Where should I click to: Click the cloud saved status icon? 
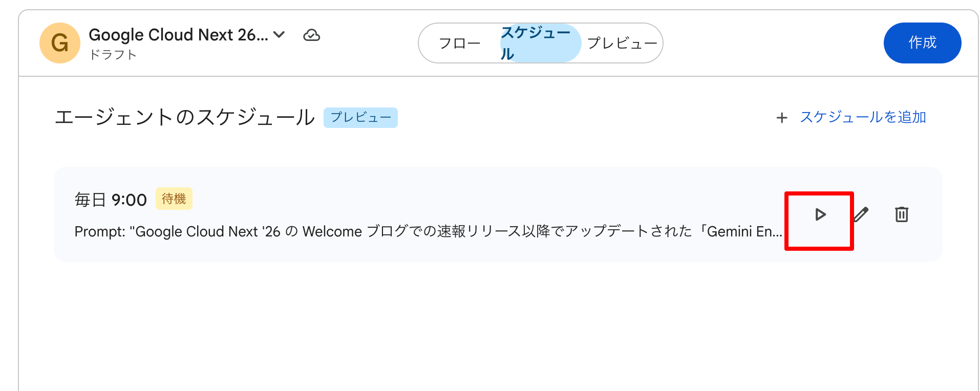coord(311,35)
